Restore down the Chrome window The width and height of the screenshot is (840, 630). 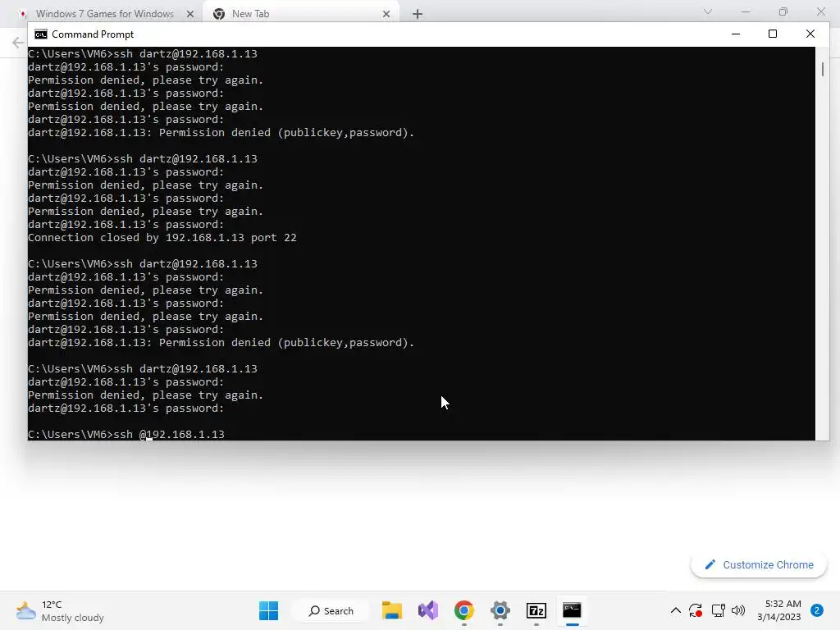tap(783, 11)
